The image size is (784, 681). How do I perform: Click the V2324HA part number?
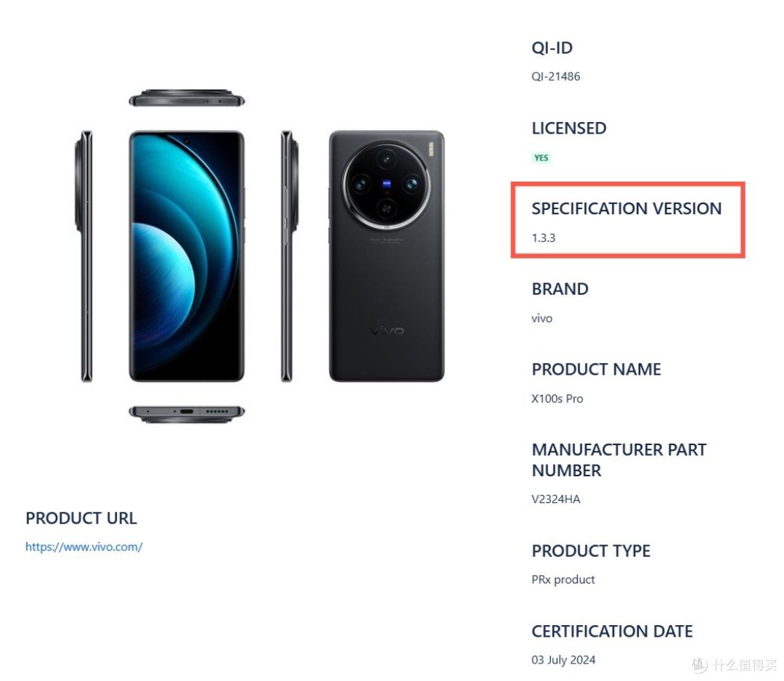click(x=555, y=499)
